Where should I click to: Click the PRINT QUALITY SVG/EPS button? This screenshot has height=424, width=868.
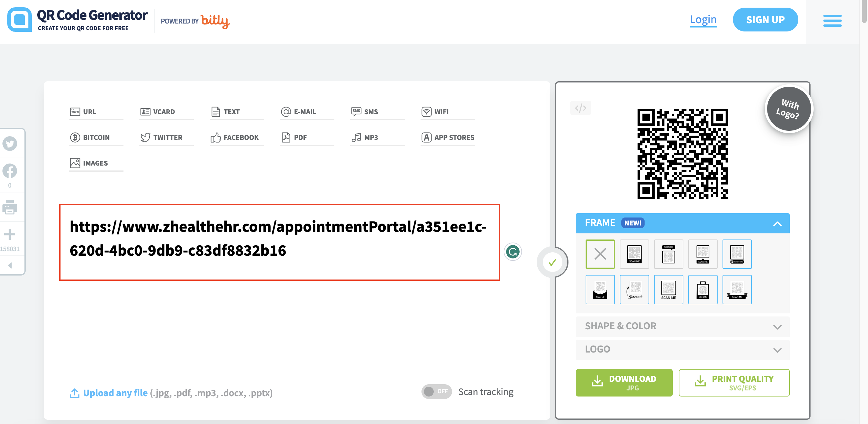point(734,383)
